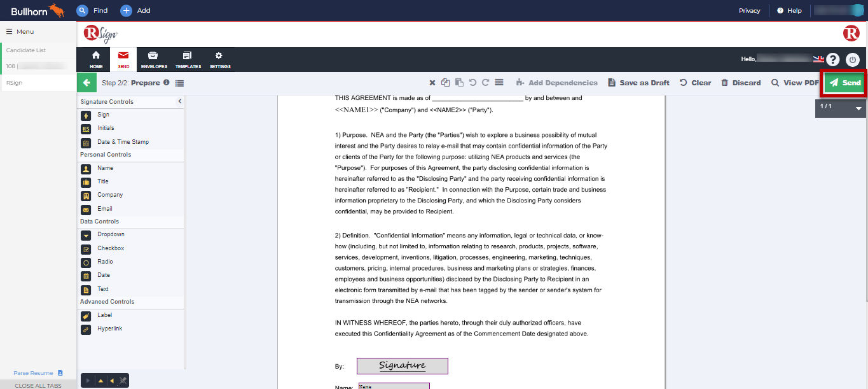The width and height of the screenshot is (868, 389).
Task: Click the Signature field in the document
Action: click(402, 365)
